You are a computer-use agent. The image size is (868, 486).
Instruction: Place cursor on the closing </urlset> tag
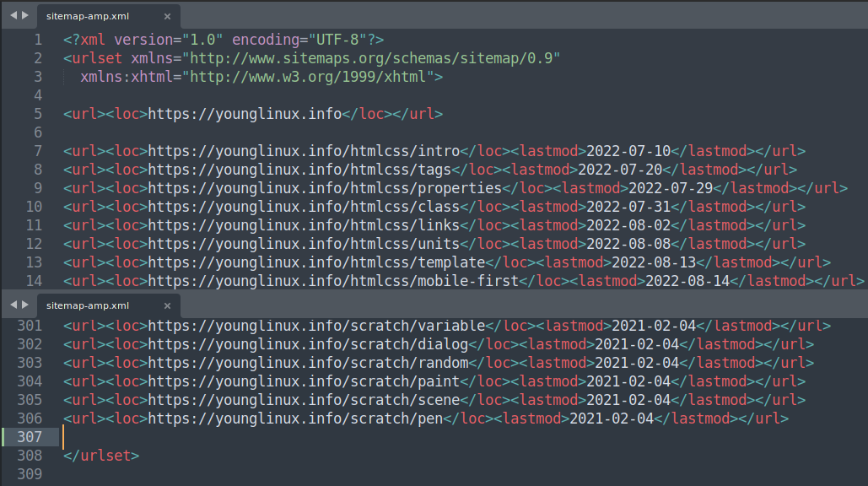pyautogui.click(x=101, y=456)
